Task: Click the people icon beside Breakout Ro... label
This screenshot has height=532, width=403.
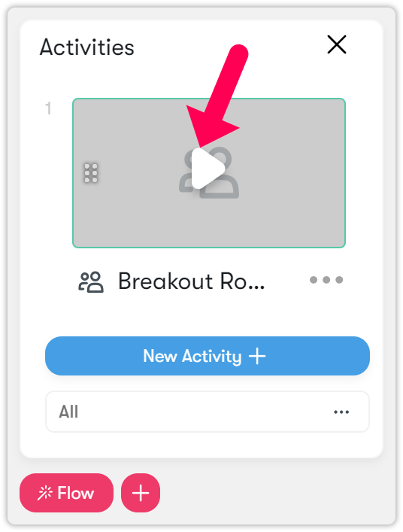Action: tap(91, 282)
